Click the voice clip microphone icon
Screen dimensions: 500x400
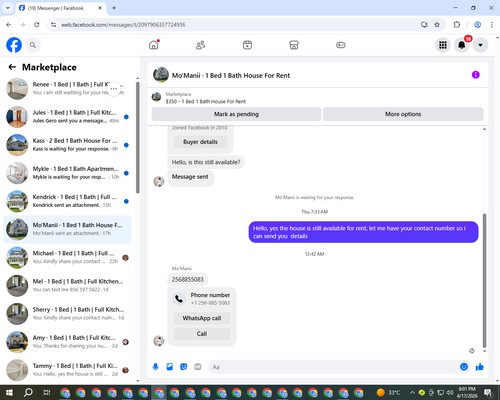(x=155, y=367)
